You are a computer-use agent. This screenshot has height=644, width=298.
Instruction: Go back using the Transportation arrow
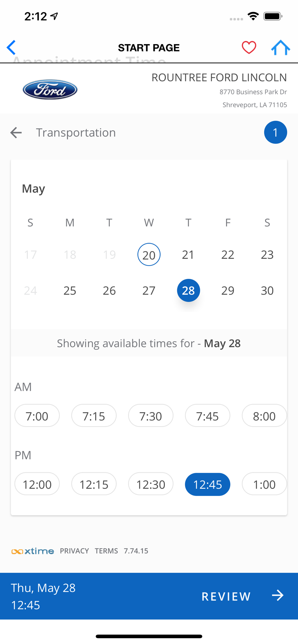16,132
